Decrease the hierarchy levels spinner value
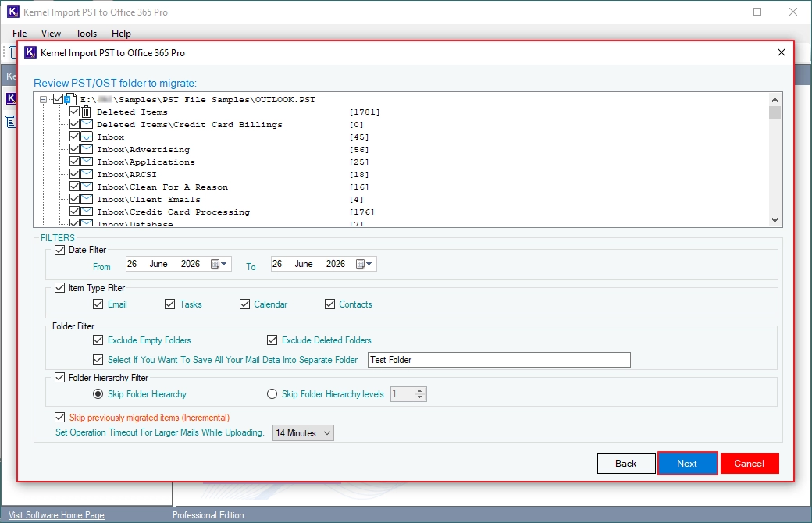The width and height of the screenshot is (812, 523). pyautogui.click(x=421, y=397)
